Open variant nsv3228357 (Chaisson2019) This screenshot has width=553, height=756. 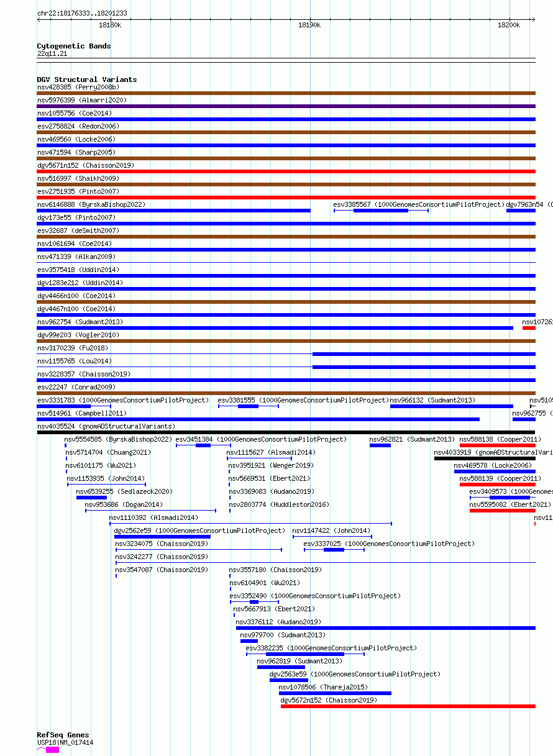[84, 374]
